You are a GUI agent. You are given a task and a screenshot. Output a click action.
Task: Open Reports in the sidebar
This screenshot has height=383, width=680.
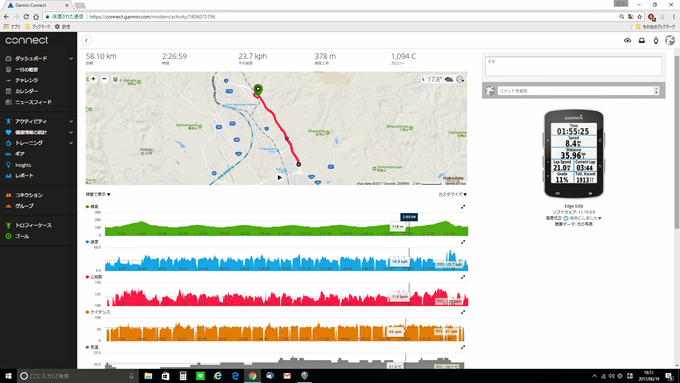(24, 176)
